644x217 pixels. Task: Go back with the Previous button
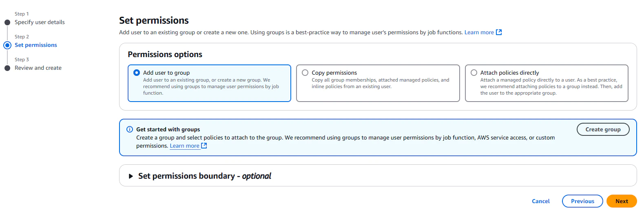[x=582, y=201]
